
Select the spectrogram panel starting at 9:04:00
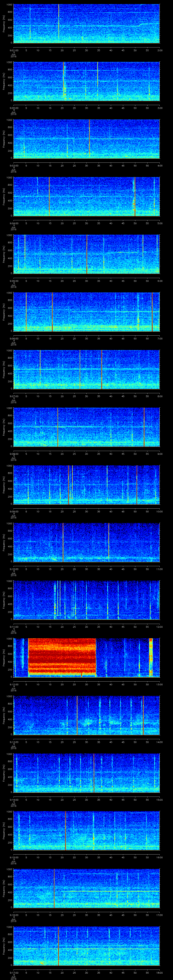(86, 196)
